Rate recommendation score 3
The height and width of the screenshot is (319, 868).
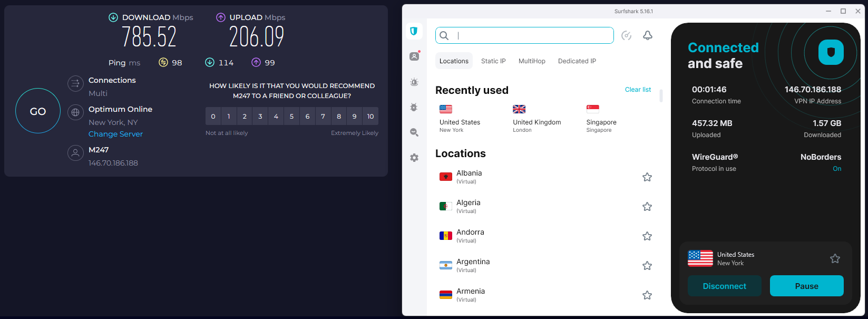point(260,116)
